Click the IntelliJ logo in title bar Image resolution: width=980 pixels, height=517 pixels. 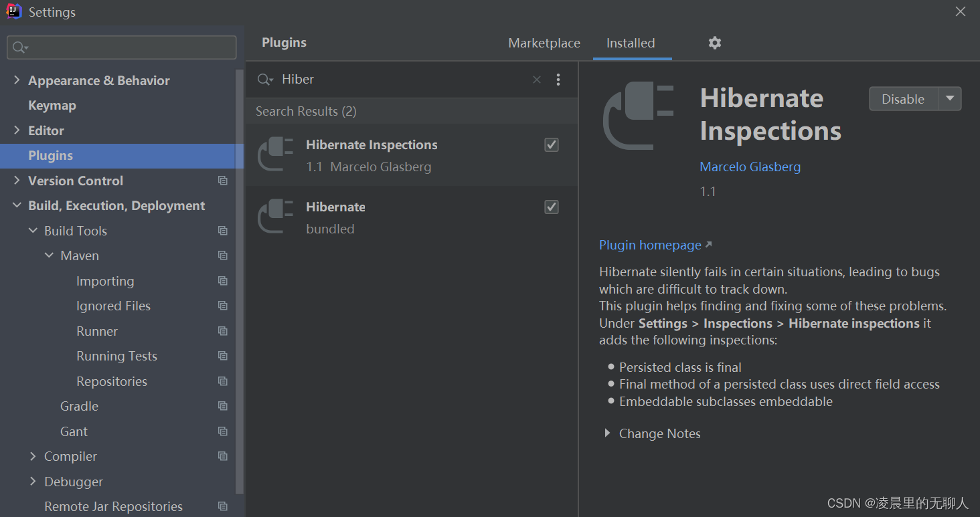14,12
